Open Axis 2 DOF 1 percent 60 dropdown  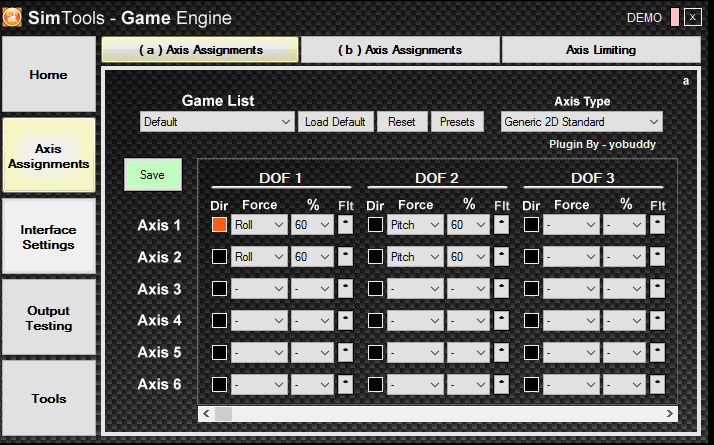tap(312, 256)
